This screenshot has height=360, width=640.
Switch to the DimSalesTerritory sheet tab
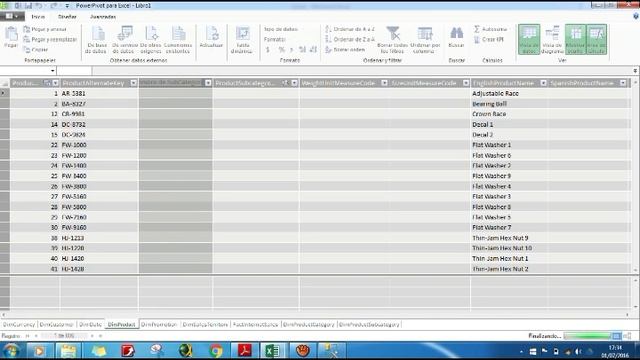(x=205, y=324)
